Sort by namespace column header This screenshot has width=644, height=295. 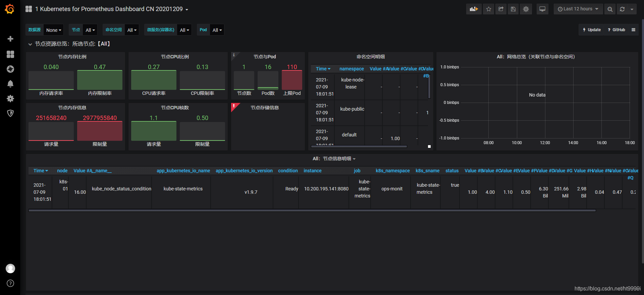pos(352,69)
